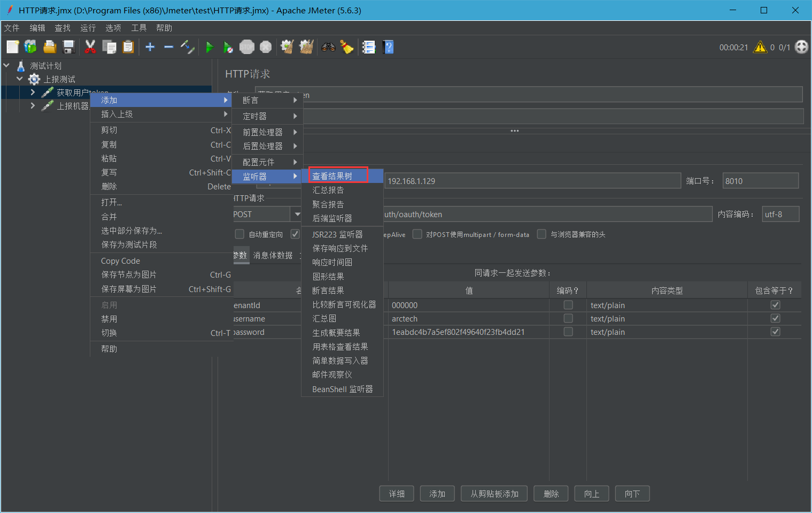Toggle 包含等于 checkbox in 000000 row
Viewport: 812px width, 513px height.
pos(775,305)
